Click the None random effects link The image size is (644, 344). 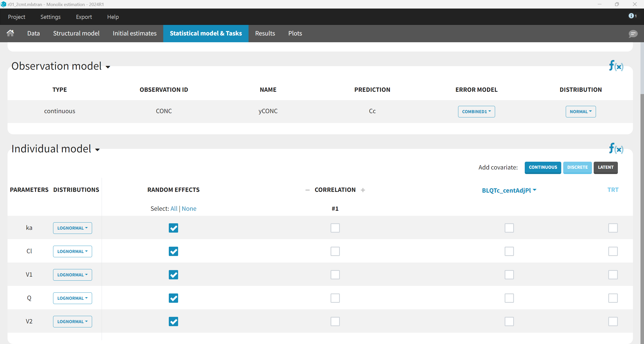click(x=189, y=209)
